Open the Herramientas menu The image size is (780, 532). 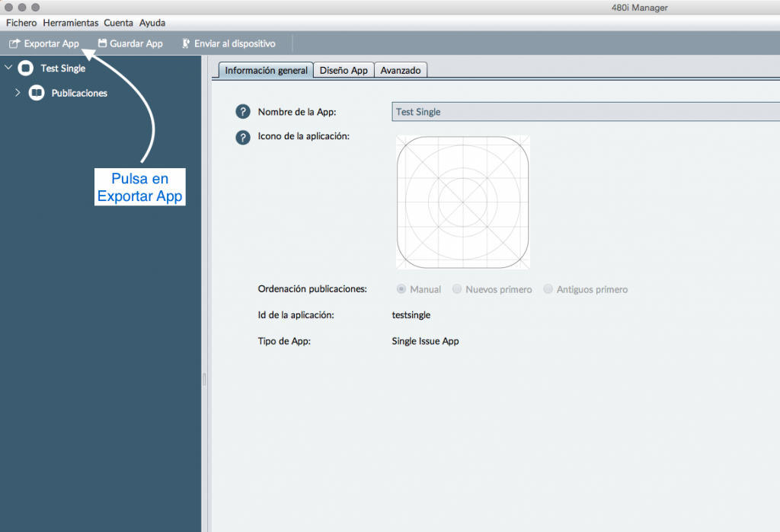(x=70, y=23)
